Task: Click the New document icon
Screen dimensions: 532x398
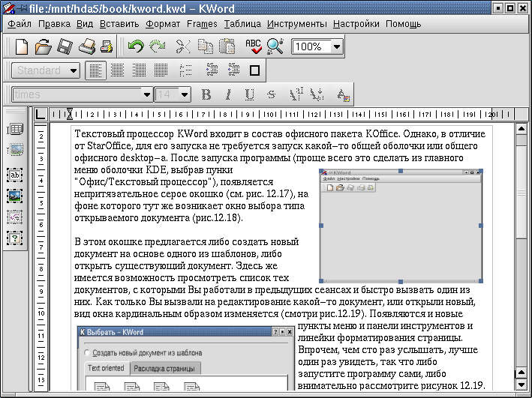Action: (x=22, y=46)
